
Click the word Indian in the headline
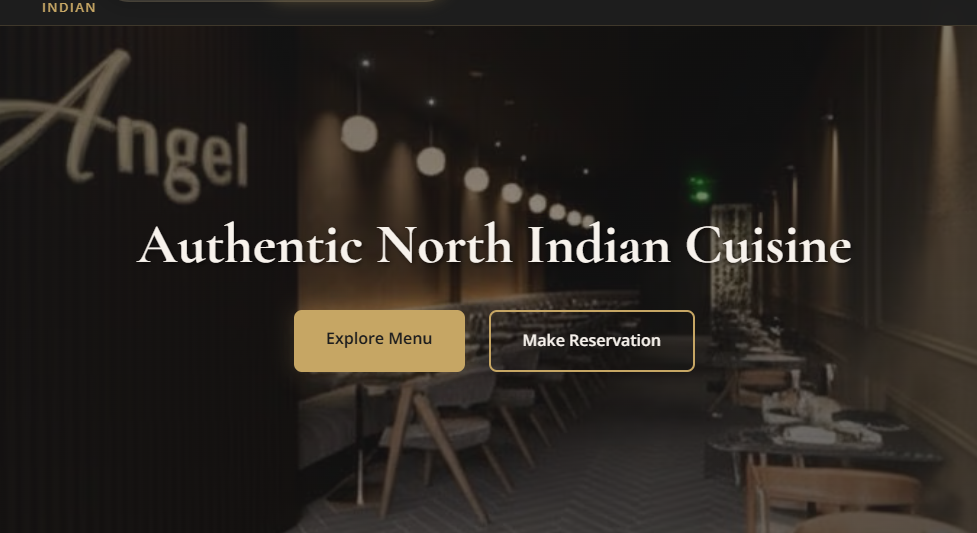599,246
